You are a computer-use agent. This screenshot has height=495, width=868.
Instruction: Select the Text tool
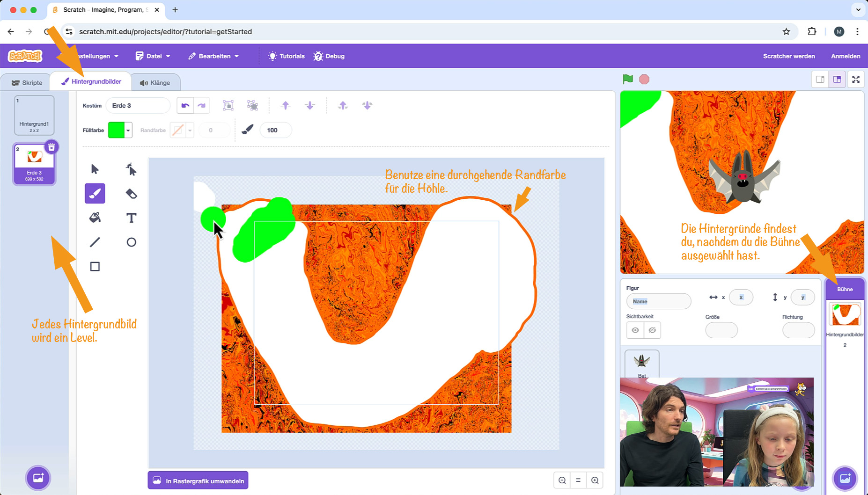click(x=131, y=218)
